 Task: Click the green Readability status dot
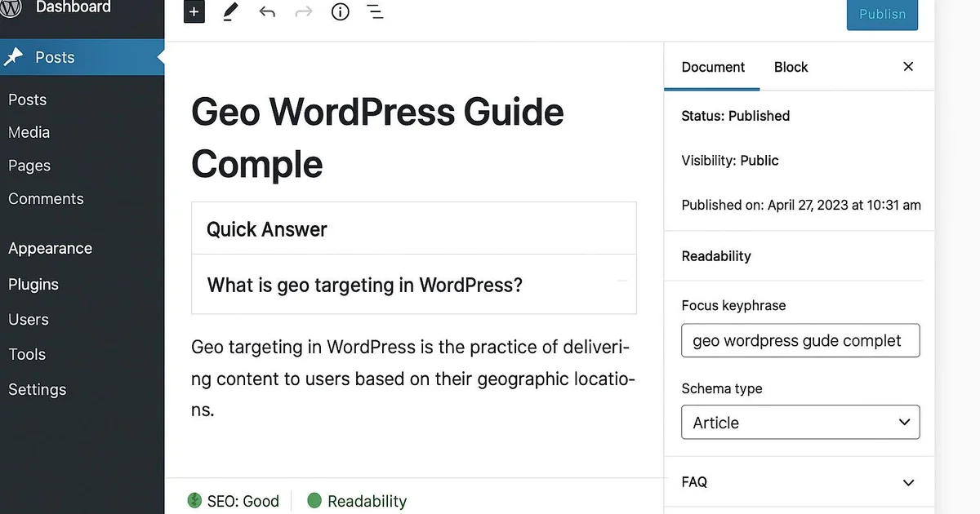pyautogui.click(x=314, y=500)
